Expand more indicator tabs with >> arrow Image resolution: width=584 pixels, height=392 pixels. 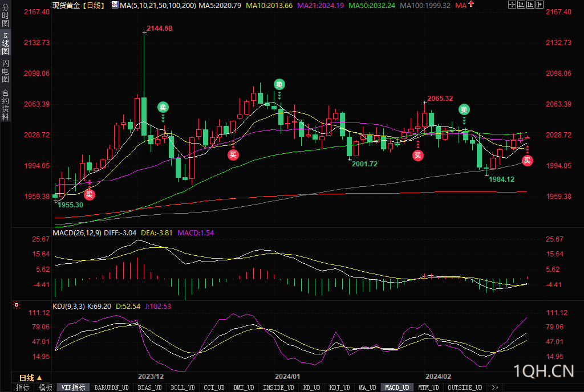tap(494, 387)
